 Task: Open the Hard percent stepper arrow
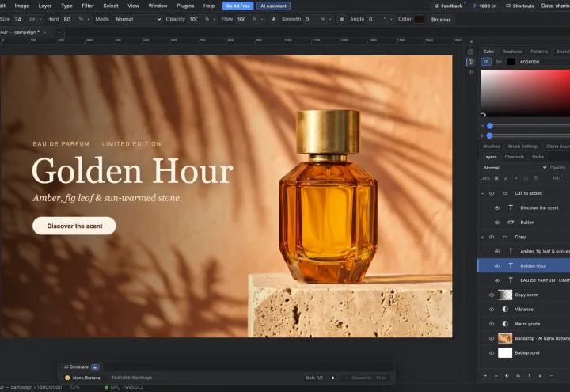click(x=89, y=19)
